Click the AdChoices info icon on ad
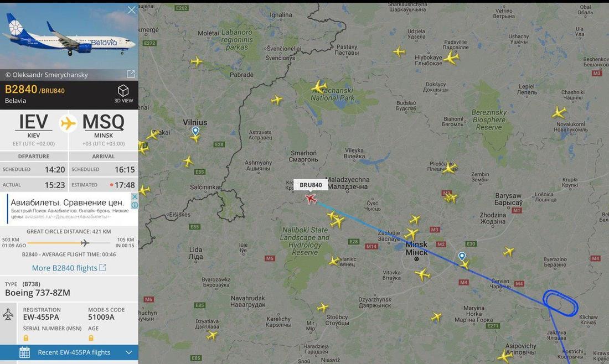Screen dimensions: 609x364 pyautogui.click(x=135, y=205)
